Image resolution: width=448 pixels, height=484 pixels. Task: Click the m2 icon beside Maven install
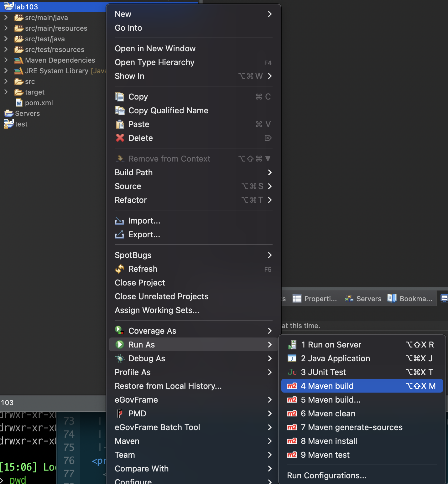(x=292, y=441)
